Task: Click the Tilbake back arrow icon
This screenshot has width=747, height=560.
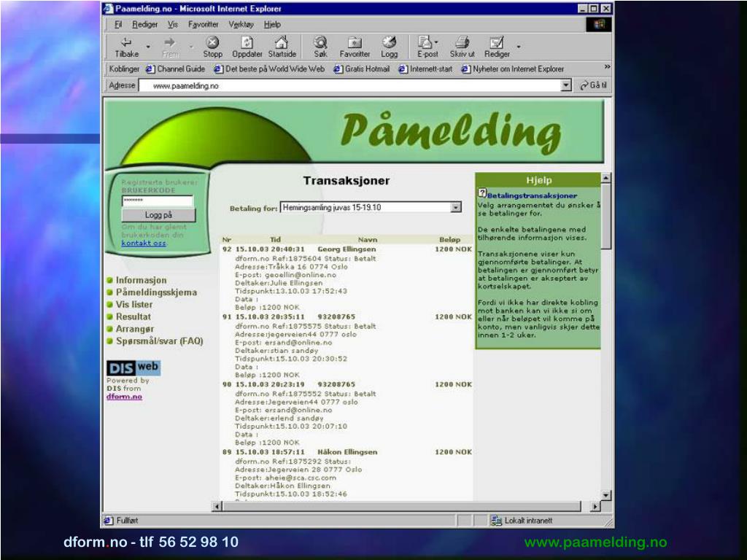Action: coord(126,42)
